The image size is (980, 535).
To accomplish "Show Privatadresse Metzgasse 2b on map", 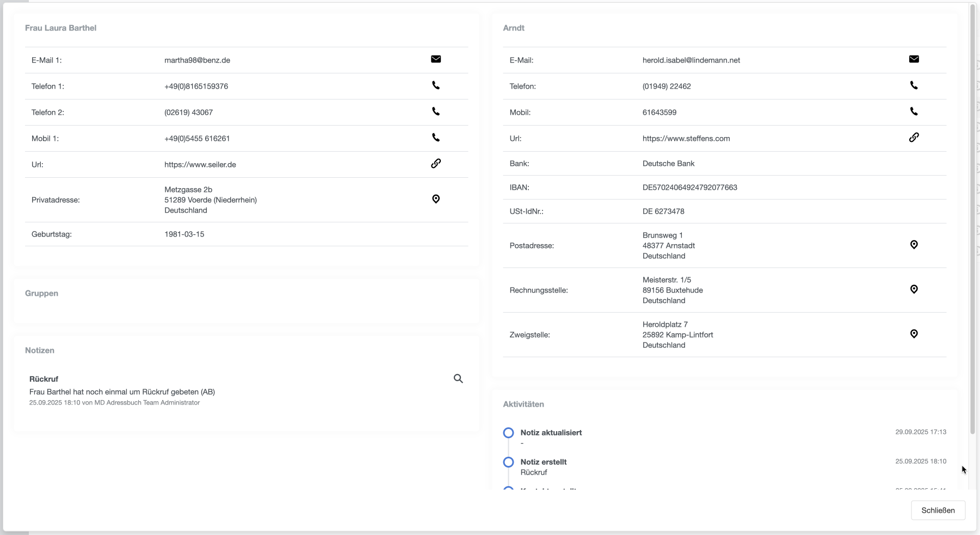I will point(436,199).
